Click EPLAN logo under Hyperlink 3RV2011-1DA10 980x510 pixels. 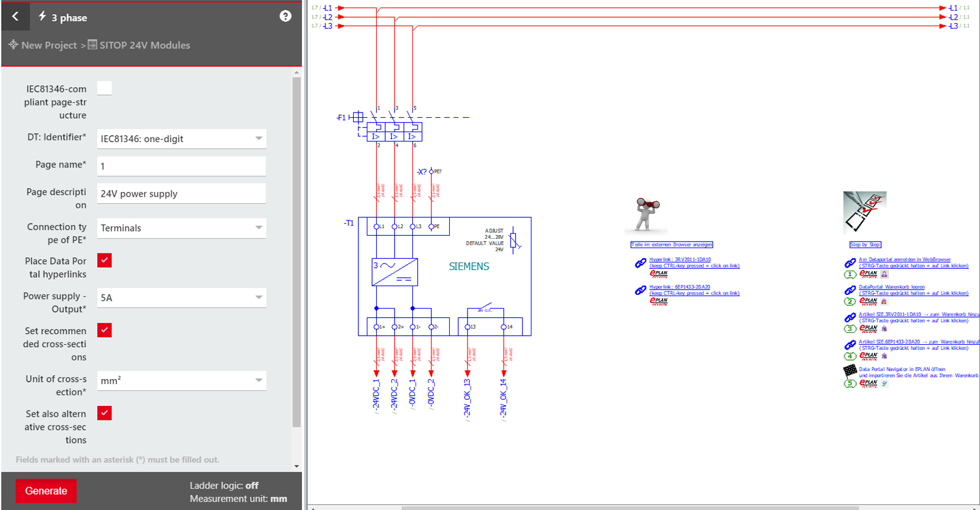659,274
